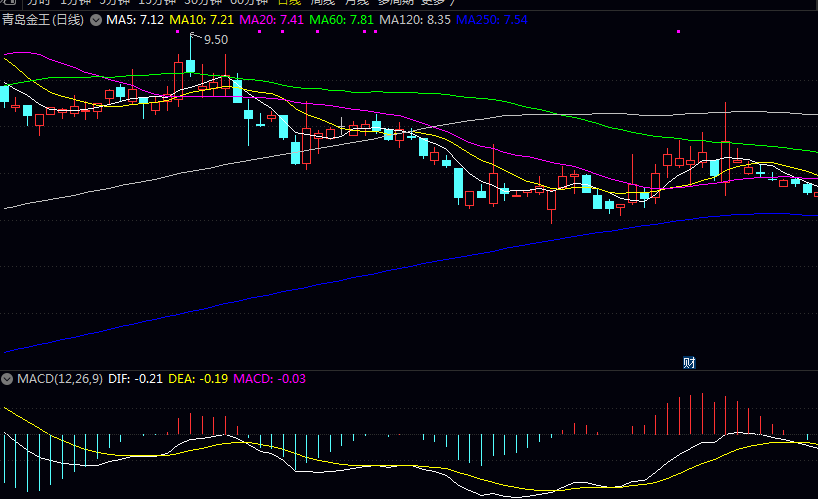Click the MACD(12,26,9) indicator name
The height and width of the screenshot is (499, 818).
[x=60, y=379]
